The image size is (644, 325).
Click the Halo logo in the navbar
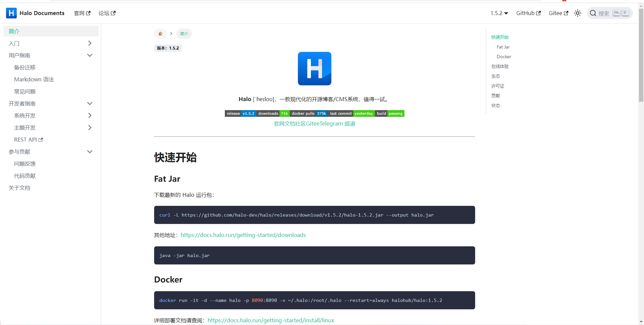pyautogui.click(x=11, y=13)
